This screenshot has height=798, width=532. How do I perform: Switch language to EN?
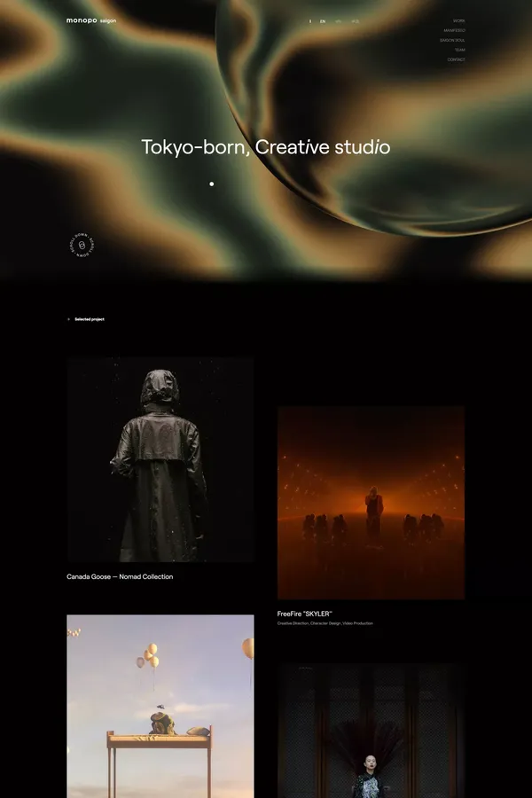323,21
